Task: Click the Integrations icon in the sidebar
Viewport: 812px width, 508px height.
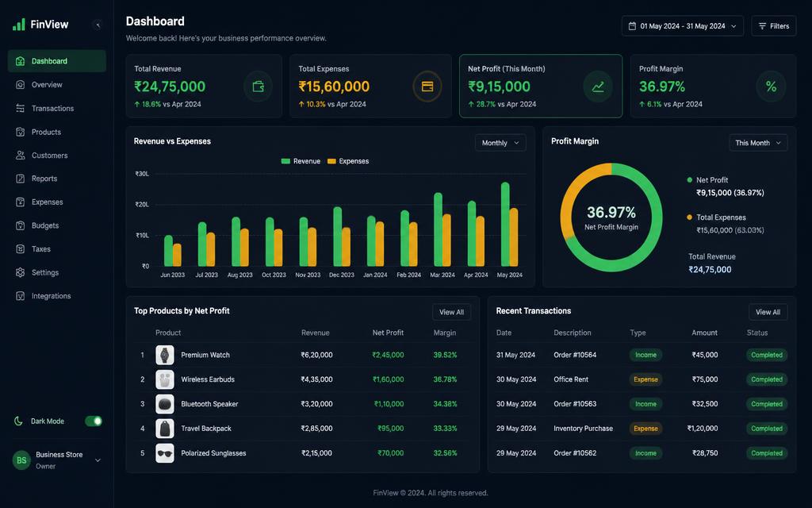Action: coord(20,296)
